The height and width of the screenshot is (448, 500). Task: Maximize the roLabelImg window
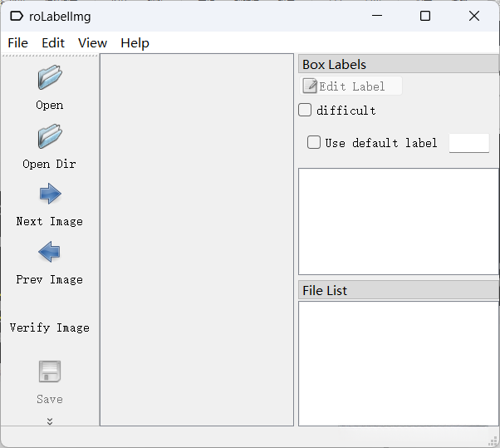point(425,16)
